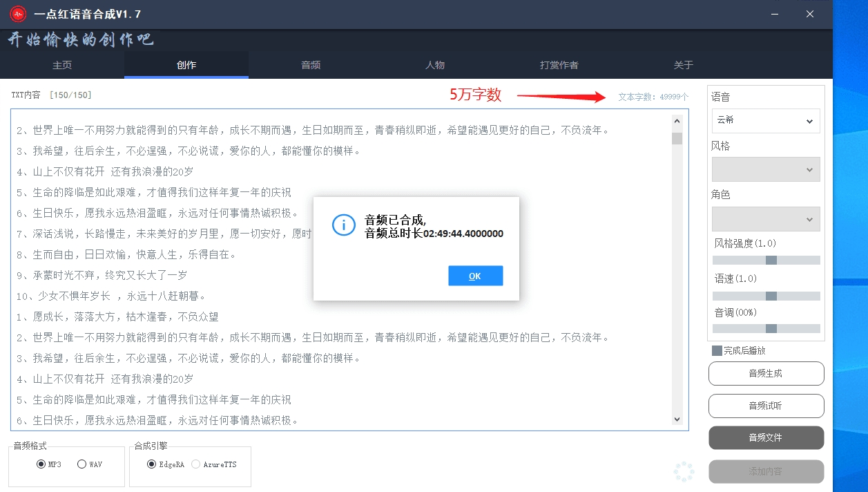Select the MP3 audio format
This screenshot has width=868, height=492.
coord(41,464)
